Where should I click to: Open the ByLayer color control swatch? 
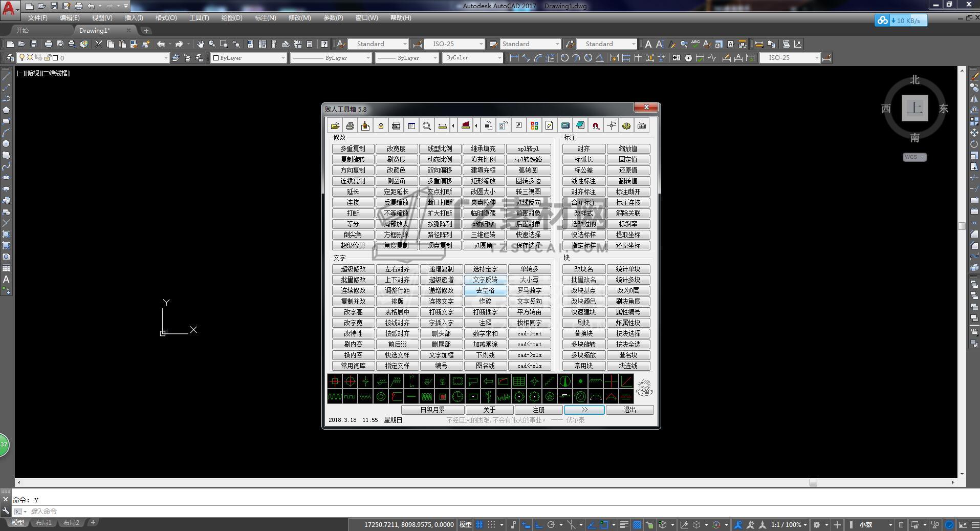point(249,58)
